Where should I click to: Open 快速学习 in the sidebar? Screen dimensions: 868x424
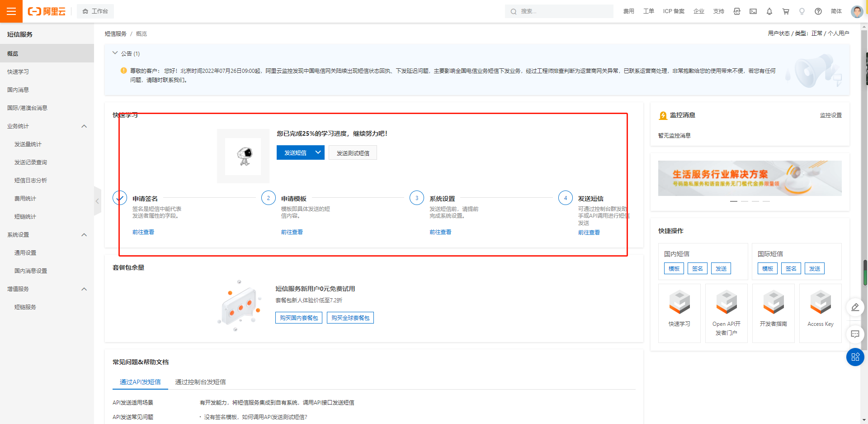pos(47,71)
